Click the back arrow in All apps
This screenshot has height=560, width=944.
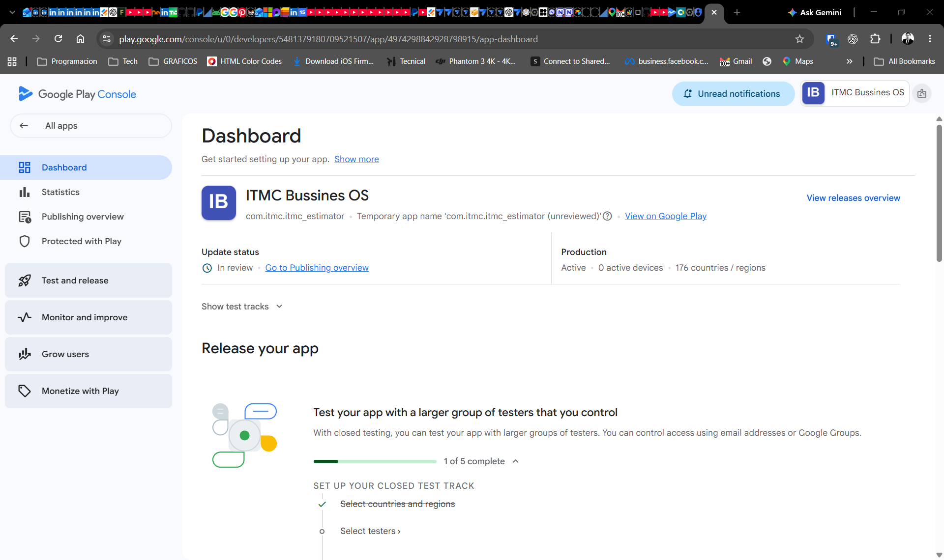(x=24, y=126)
